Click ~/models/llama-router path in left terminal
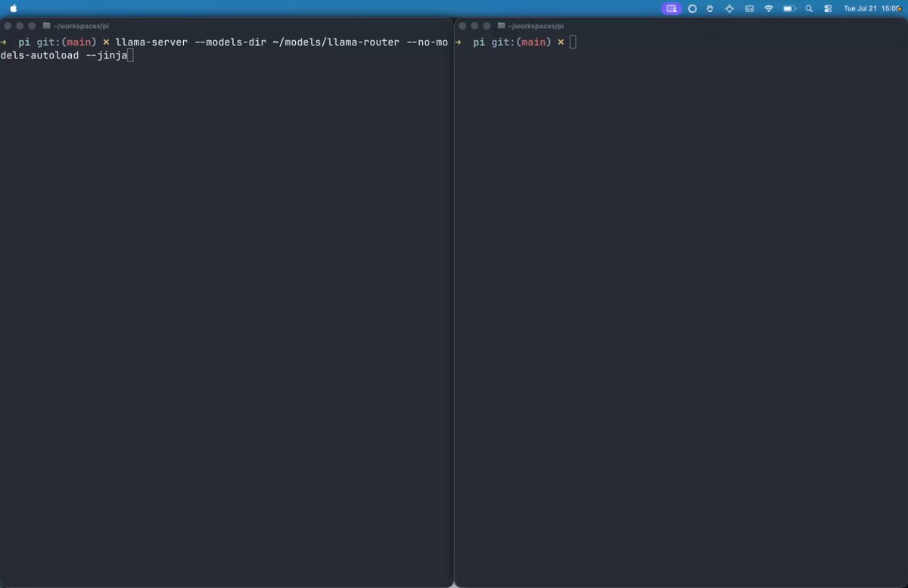The height and width of the screenshot is (588, 908). 336,42
